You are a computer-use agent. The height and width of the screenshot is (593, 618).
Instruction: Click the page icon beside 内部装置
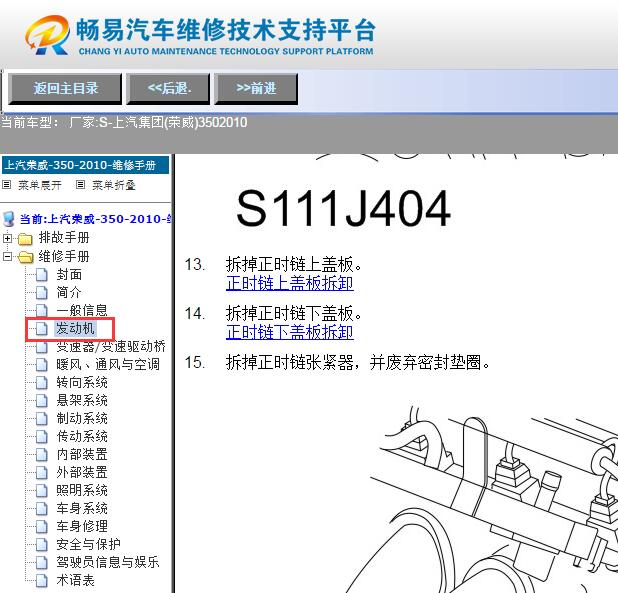point(42,455)
